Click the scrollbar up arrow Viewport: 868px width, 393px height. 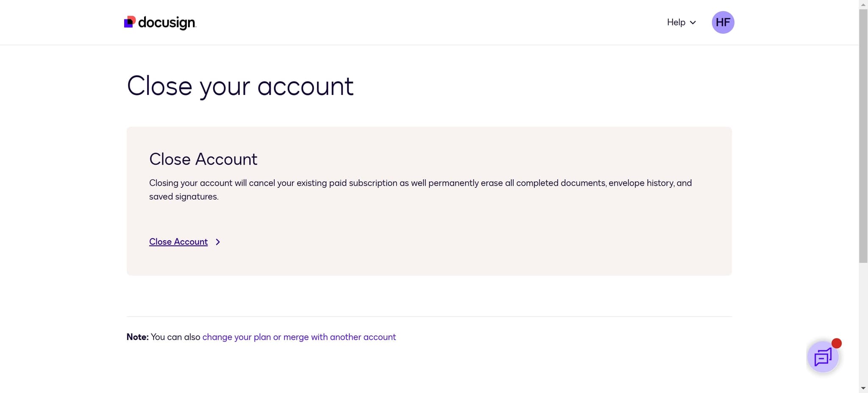(x=863, y=4)
